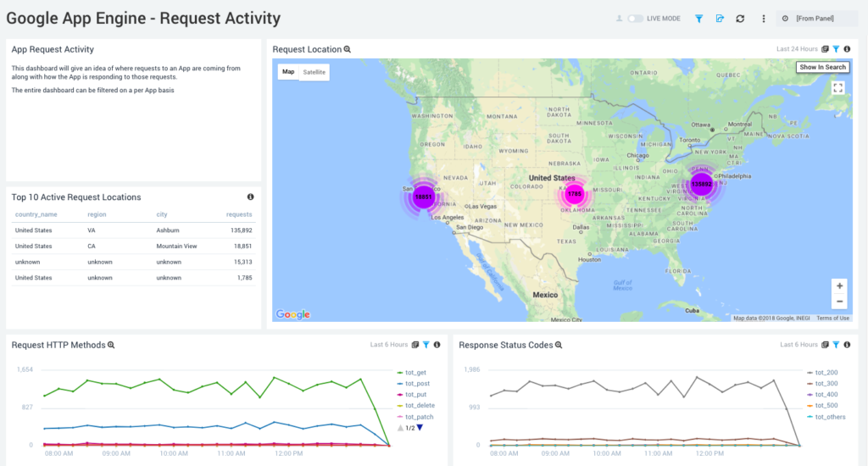Sort by the requests column header
This screenshot has height=466, width=868.
[x=238, y=214]
